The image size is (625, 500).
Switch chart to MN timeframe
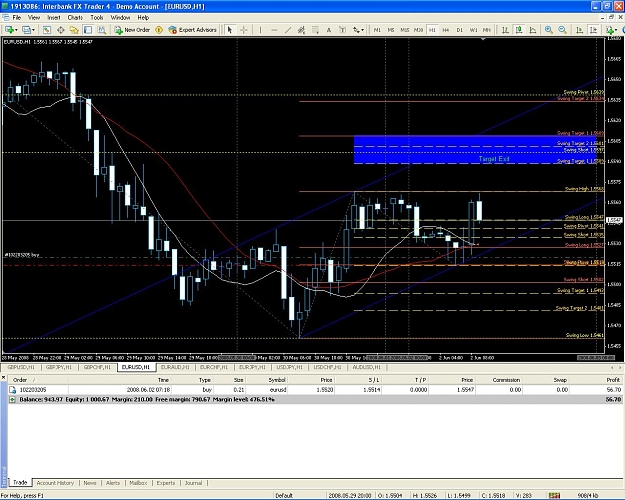click(x=487, y=30)
